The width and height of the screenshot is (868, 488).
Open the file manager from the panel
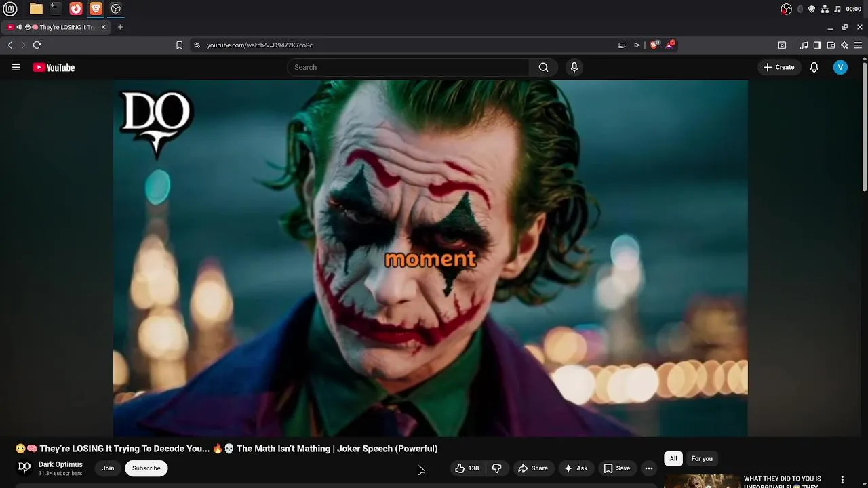point(36,9)
